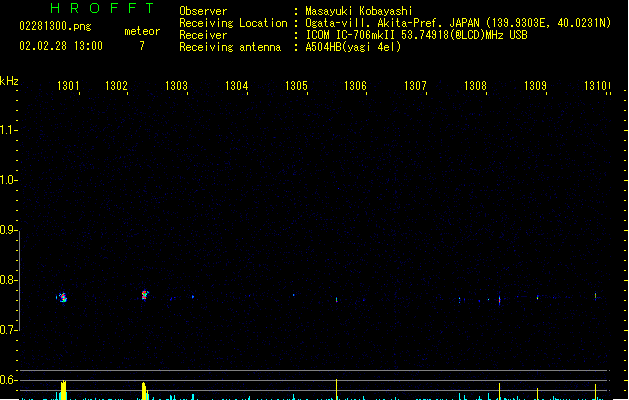Click the meteor label

click(x=142, y=31)
